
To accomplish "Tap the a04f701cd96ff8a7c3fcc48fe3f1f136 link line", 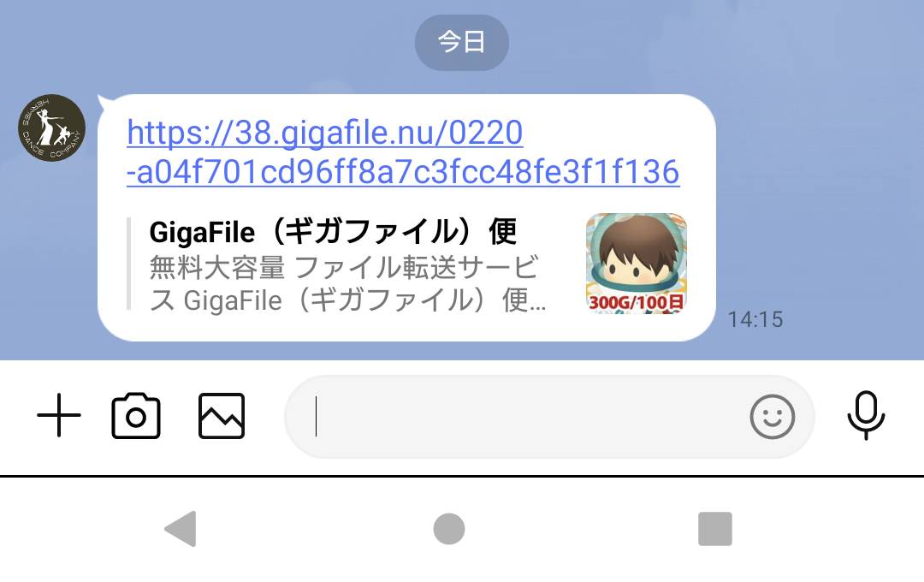I will pos(403,171).
